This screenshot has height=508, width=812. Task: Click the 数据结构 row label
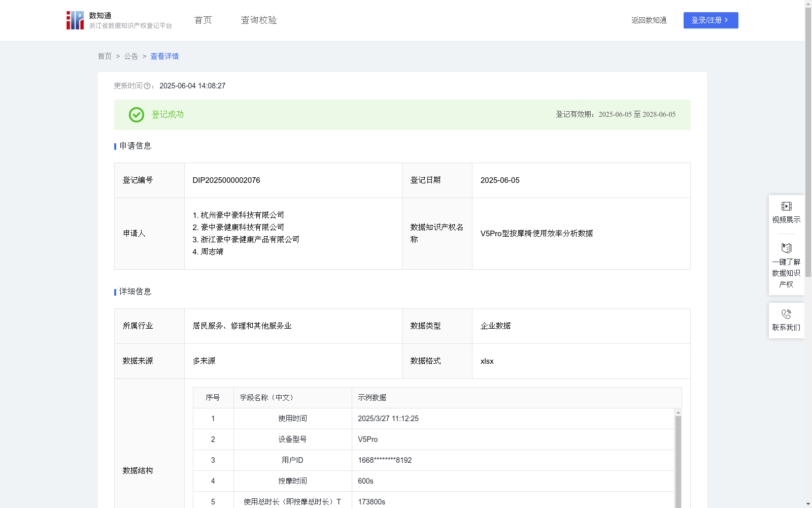pyautogui.click(x=138, y=471)
